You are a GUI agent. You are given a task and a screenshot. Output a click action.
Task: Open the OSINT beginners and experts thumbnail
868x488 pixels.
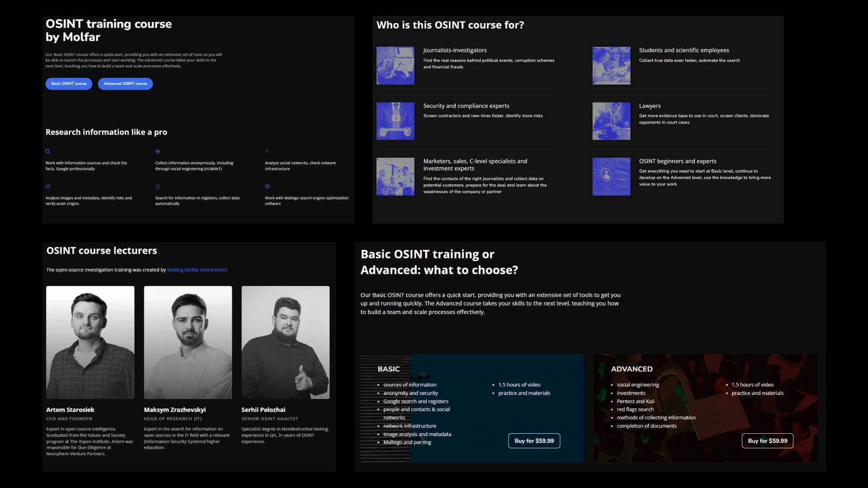pos(611,177)
